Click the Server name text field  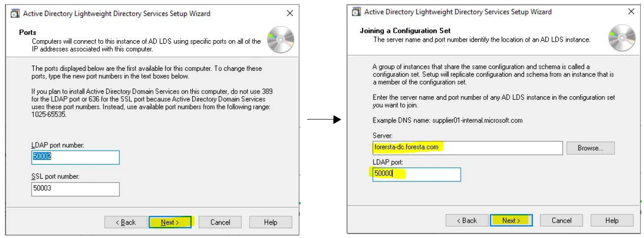467,148
